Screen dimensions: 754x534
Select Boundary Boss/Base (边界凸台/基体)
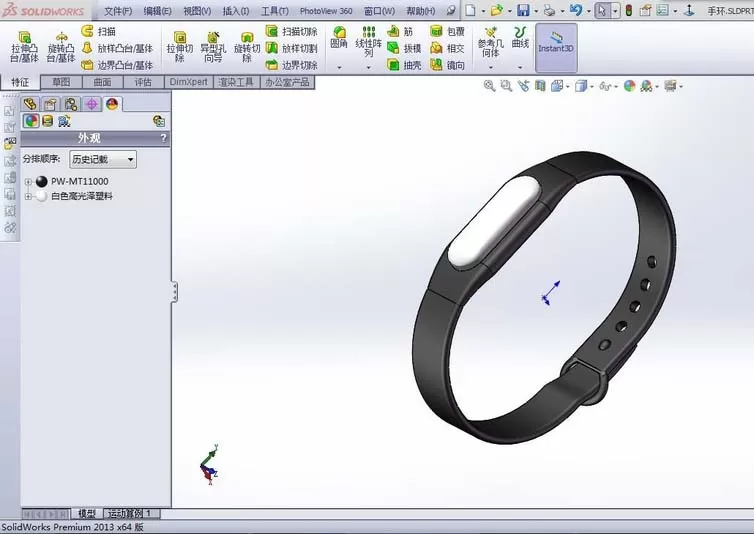coord(117,65)
